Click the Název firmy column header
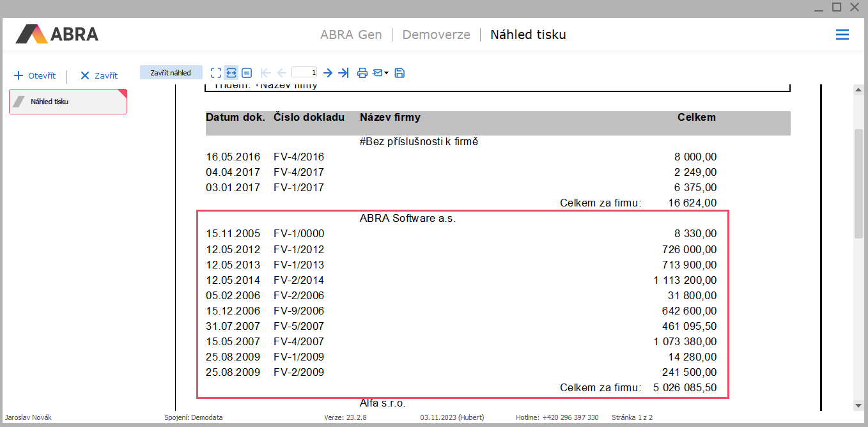The width and height of the screenshot is (868, 427). click(390, 117)
